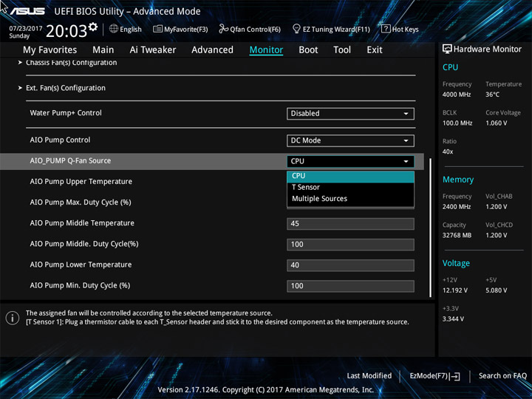
Task: Click the version copyright text
Action: point(266,390)
